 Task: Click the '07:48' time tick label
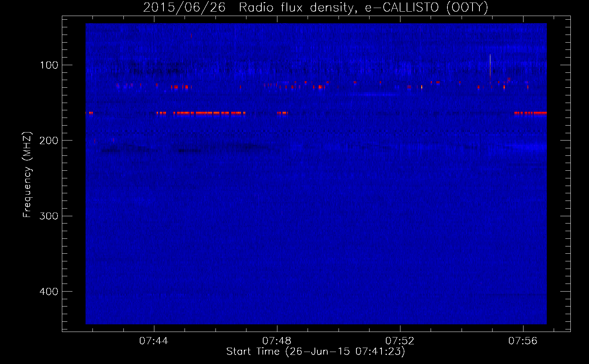tap(277, 341)
